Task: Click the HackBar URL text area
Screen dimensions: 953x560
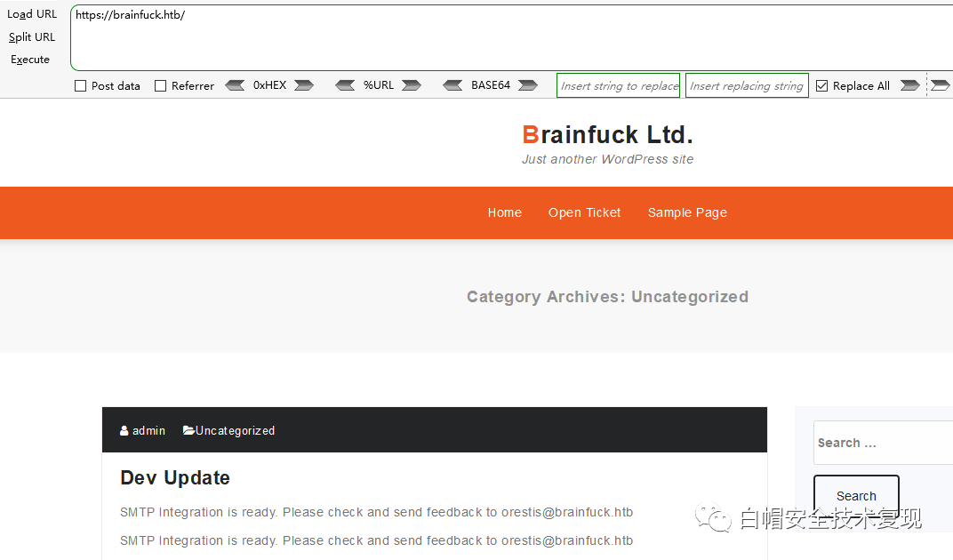Action: [x=512, y=37]
